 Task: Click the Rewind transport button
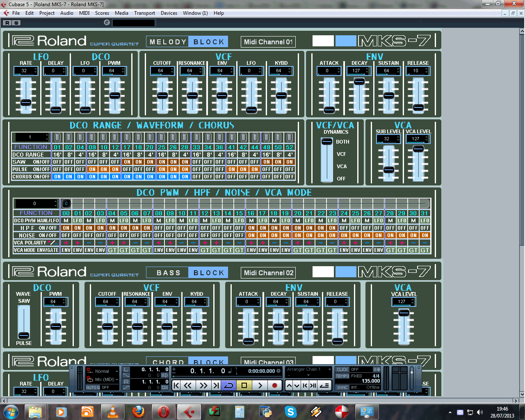click(188, 385)
